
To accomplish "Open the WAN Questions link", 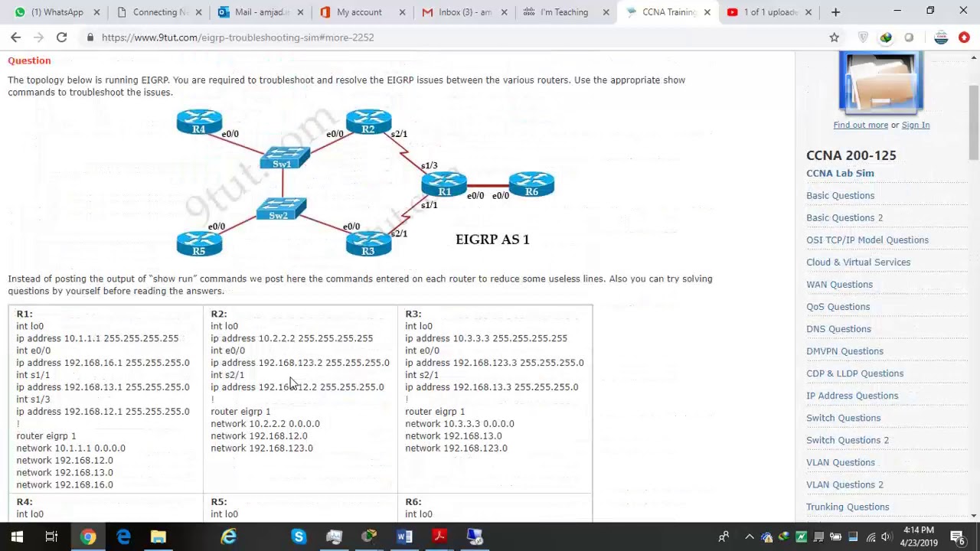I will tap(839, 284).
